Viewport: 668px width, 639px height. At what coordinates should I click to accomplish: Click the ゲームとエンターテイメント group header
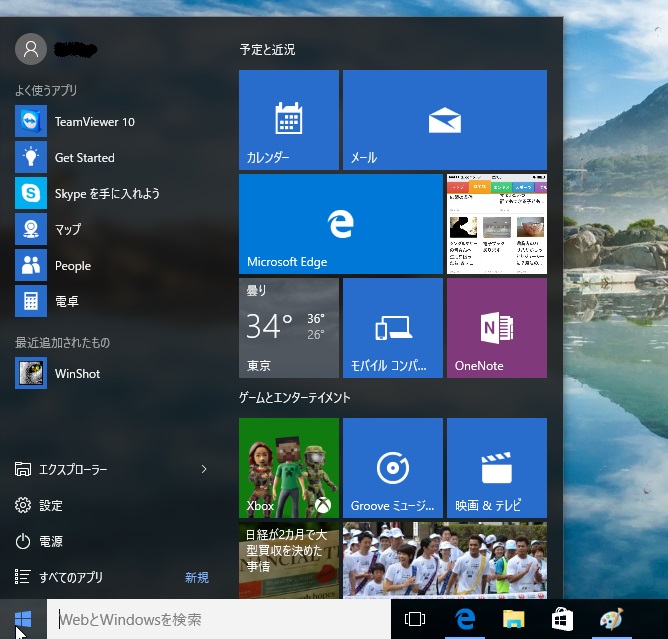click(294, 397)
